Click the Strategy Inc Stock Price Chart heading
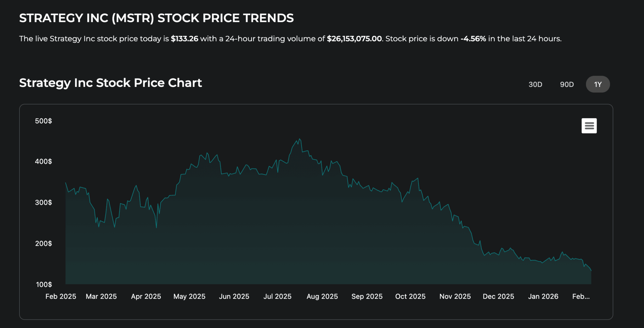The image size is (644, 328). [x=111, y=83]
